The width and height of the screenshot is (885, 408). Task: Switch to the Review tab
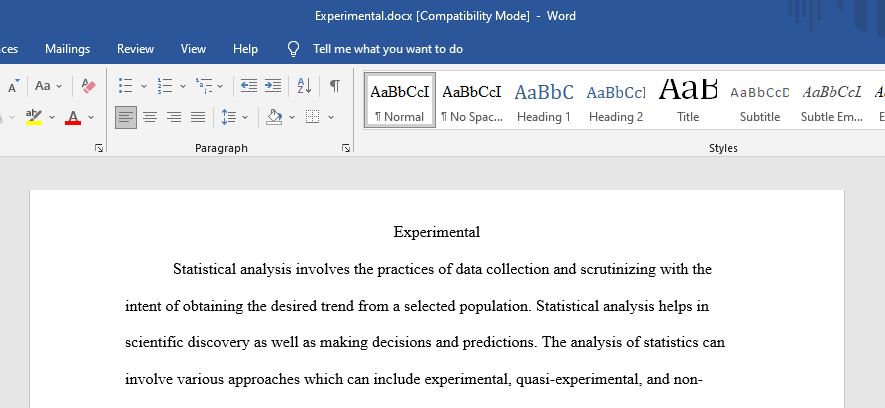135,49
